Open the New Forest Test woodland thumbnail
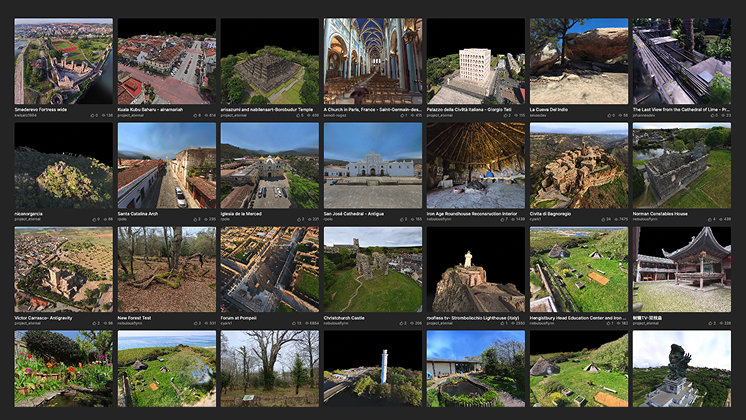Viewport: 746px width, 420px height. click(167, 269)
